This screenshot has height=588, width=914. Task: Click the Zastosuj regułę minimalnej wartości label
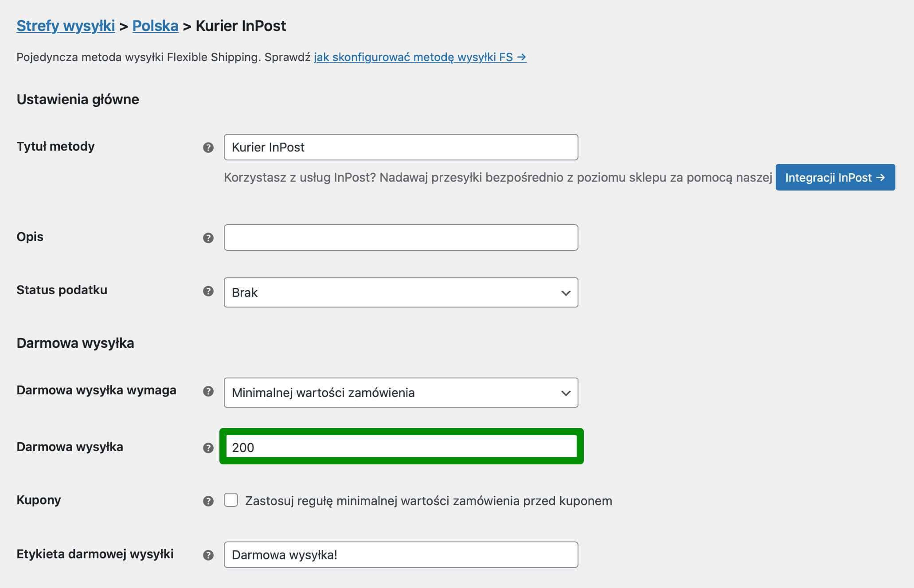pyautogui.click(x=428, y=501)
